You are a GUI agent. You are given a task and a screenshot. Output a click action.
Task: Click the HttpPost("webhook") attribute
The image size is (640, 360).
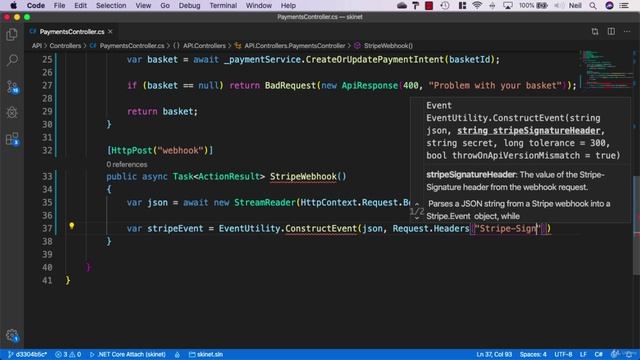tap(160, 151)
